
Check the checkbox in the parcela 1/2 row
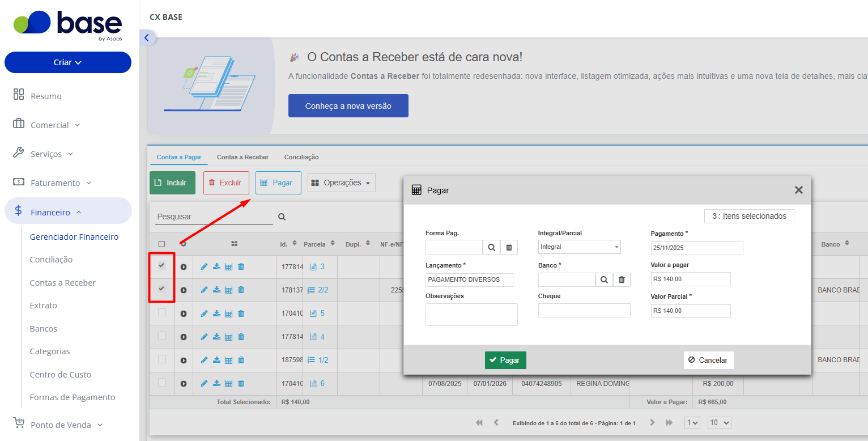click(161, 359)
